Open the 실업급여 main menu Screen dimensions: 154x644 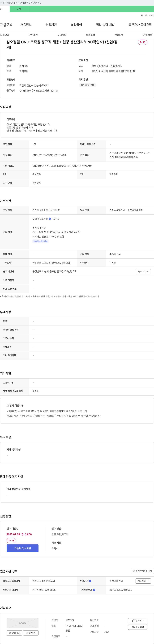pos(76,25)
